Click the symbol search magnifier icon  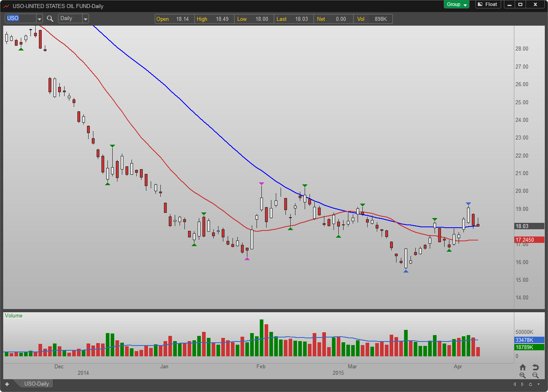pos(50,18)
